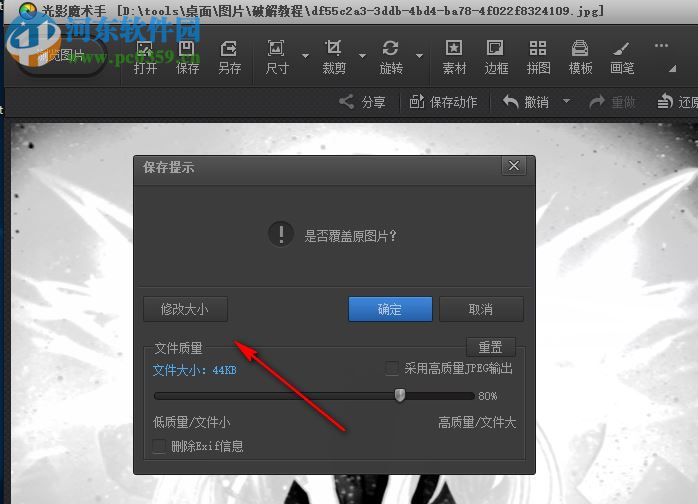698x504 pixels.
Task: Open an image with the 打开 tool
Action: click(x=145, y=57)
